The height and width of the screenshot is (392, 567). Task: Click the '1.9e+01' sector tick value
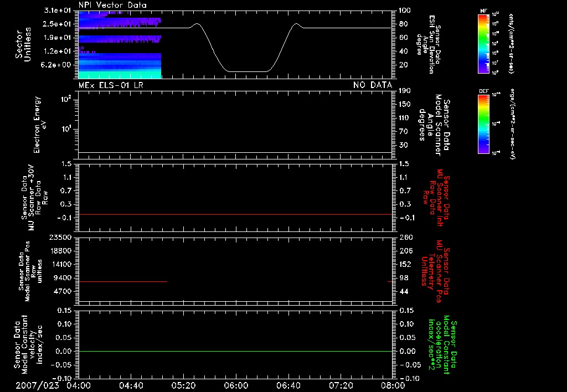point(58,38)
